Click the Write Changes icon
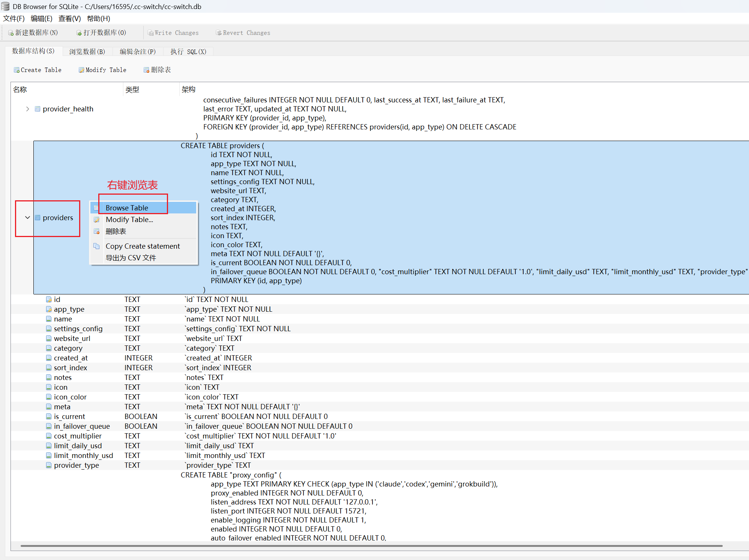This screenshot has width=749, height=560. click(150, 33)
